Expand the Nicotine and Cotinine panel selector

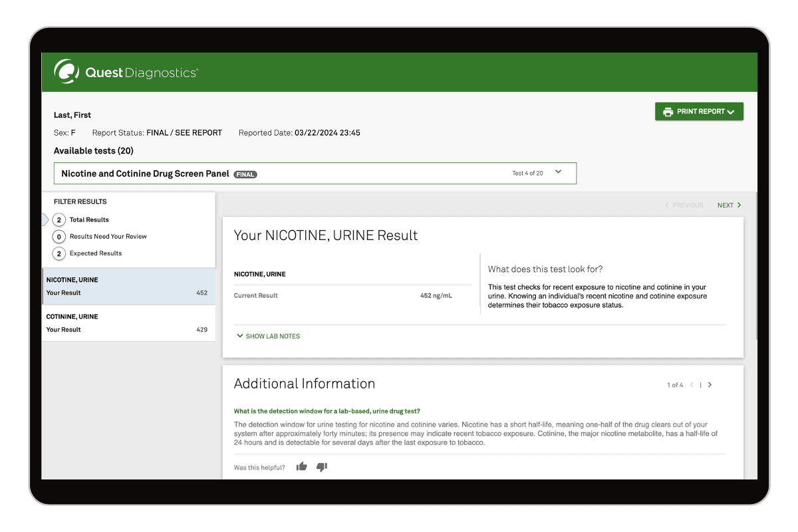coord(558,173)
